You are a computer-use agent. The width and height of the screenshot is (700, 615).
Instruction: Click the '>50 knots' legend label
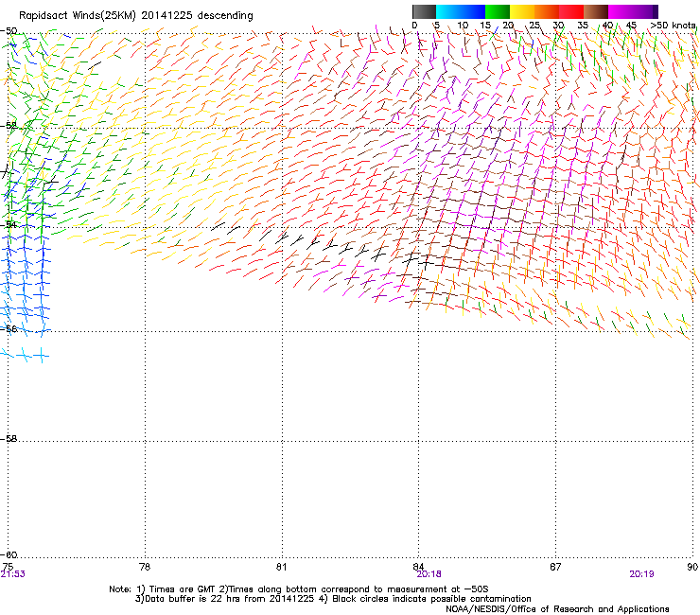[673, 26]
